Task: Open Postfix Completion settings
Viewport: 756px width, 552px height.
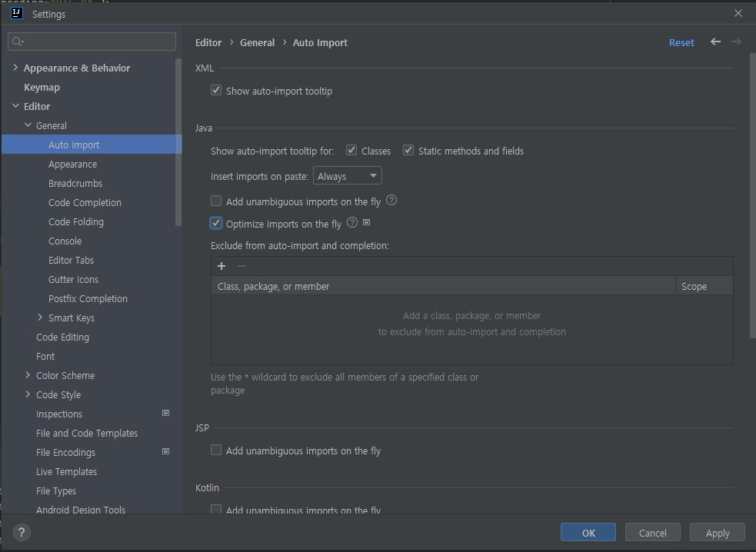Action: pos(88,299)
